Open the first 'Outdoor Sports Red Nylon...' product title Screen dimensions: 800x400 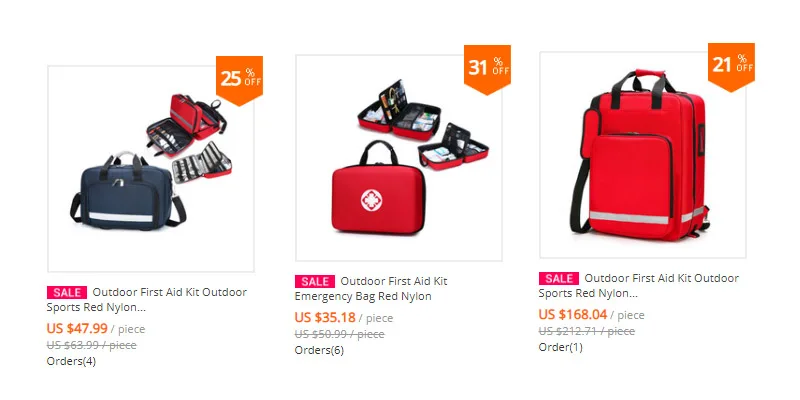pyautogui.click(x=147, y=299)
